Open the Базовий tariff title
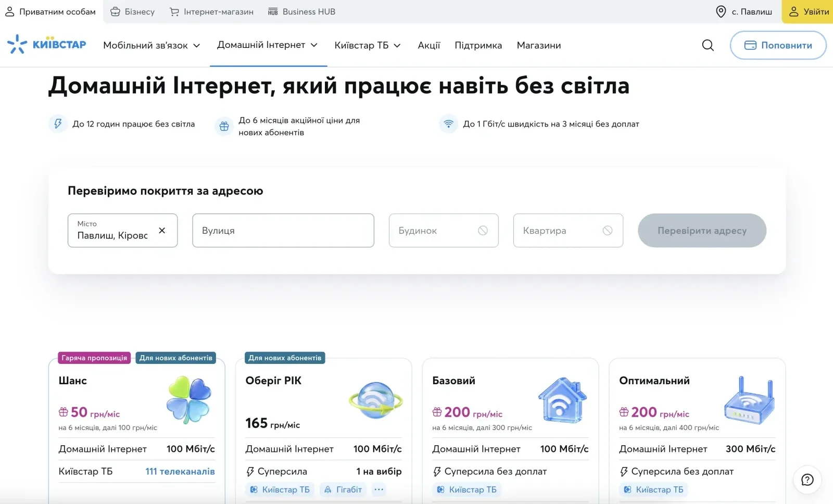833x504 pixels. (x=454, y=381)
